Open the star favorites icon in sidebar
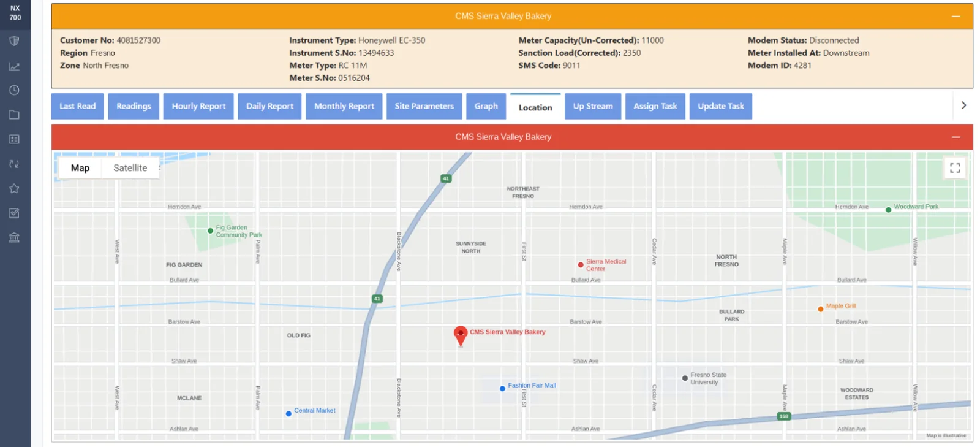This screenshot has height=447, width=980. pos(14,188)
